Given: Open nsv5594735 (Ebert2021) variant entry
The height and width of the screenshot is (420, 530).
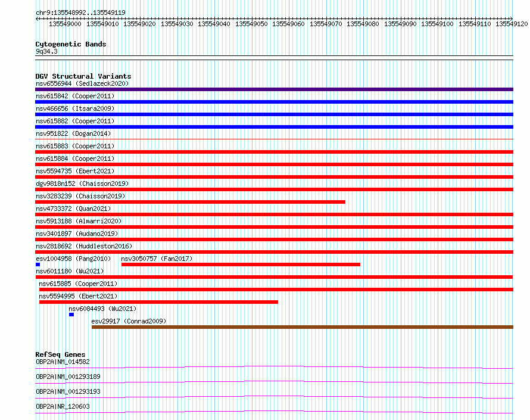Looking at the screenshot, I should tap(75, 171).
